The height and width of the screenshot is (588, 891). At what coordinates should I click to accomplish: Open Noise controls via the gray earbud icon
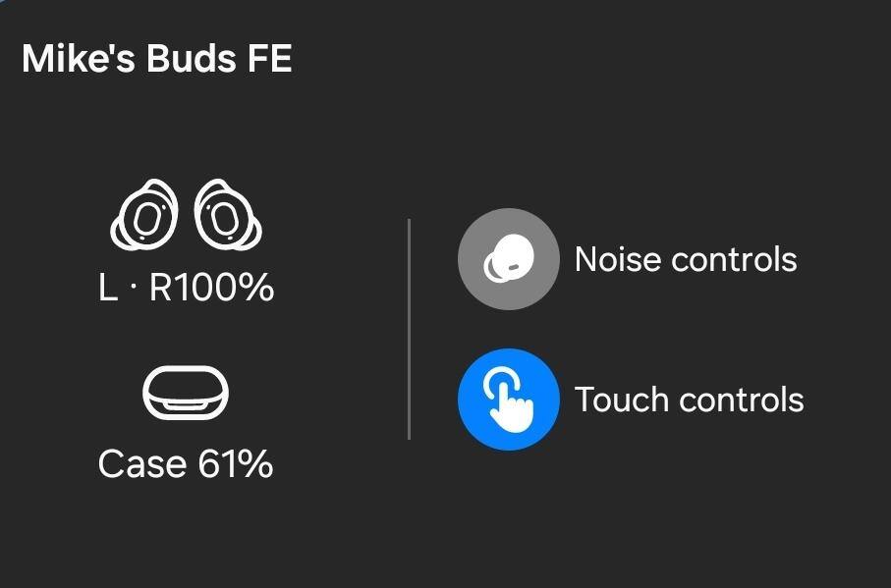(508, 259)
